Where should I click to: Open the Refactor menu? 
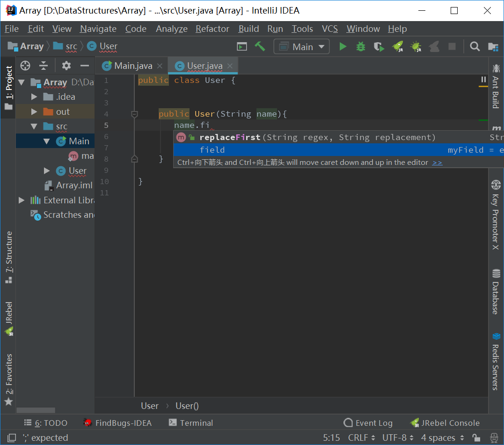(212, 29)
